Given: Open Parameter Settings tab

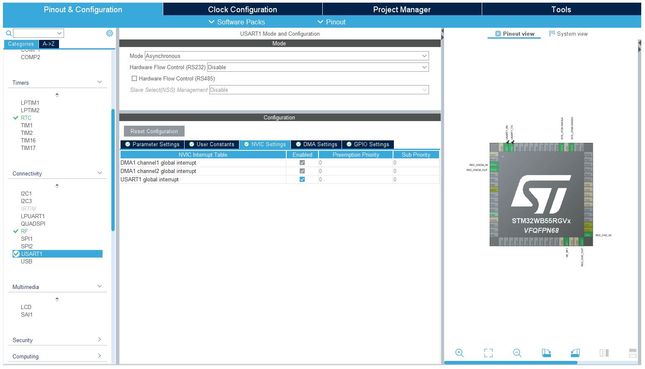Looking at the screenshot, I should tap(152, 144).
